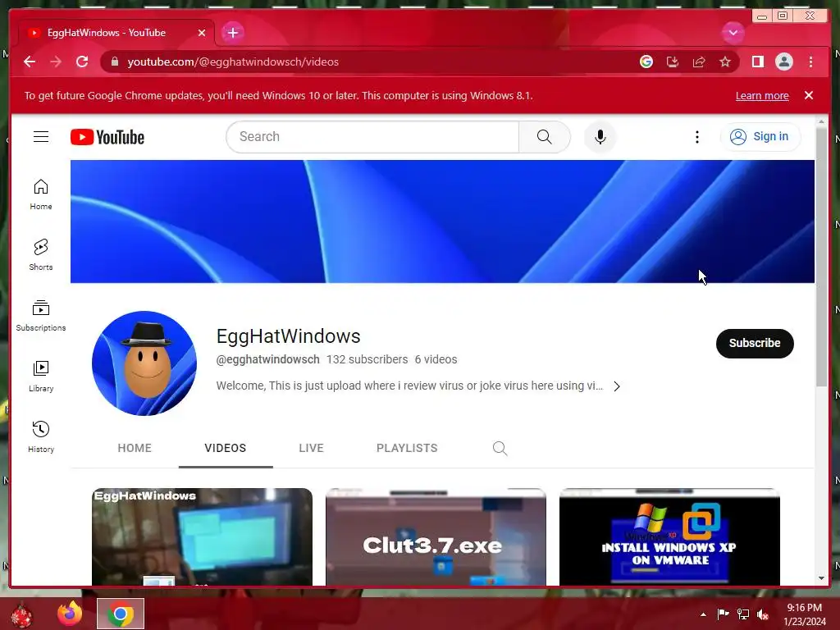
Task: Reload the YouTube page
Action: click(x=82, y=62)
